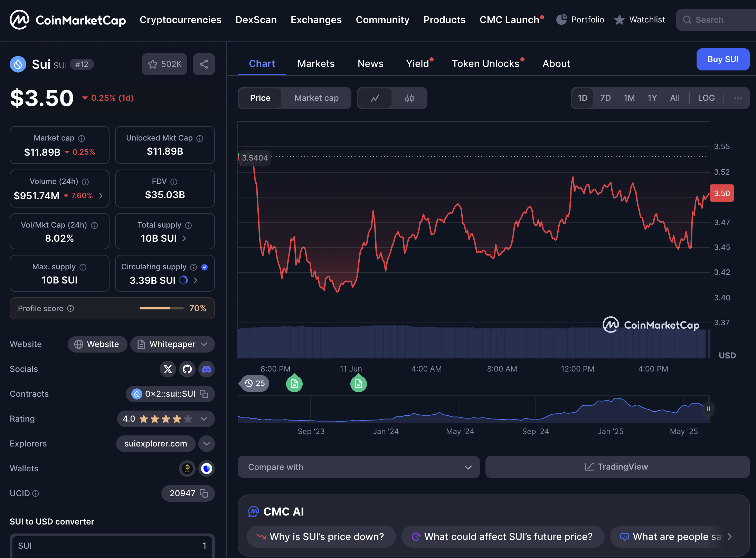Select the candlestick chart style
756x558 pixels.
[x=409, y=98]
